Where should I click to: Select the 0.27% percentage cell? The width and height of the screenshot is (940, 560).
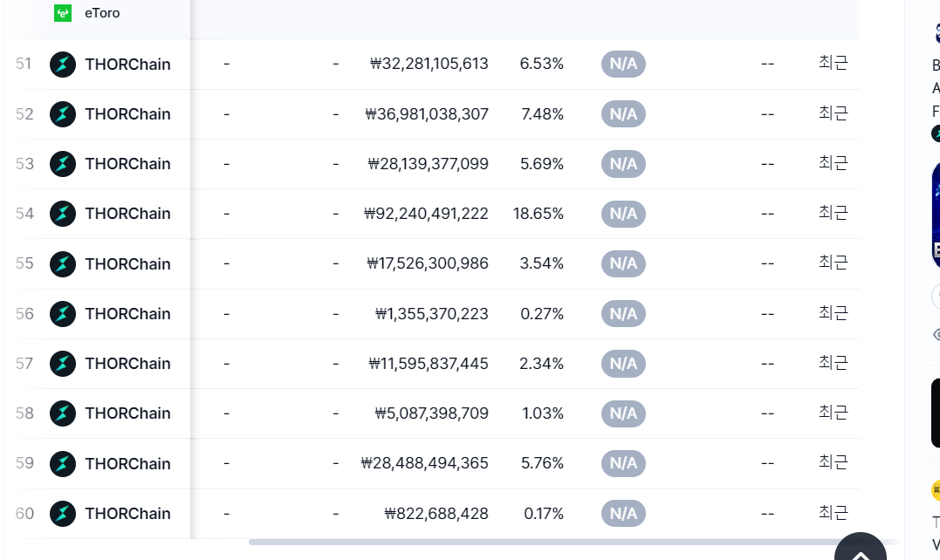(x=542, y=314)
